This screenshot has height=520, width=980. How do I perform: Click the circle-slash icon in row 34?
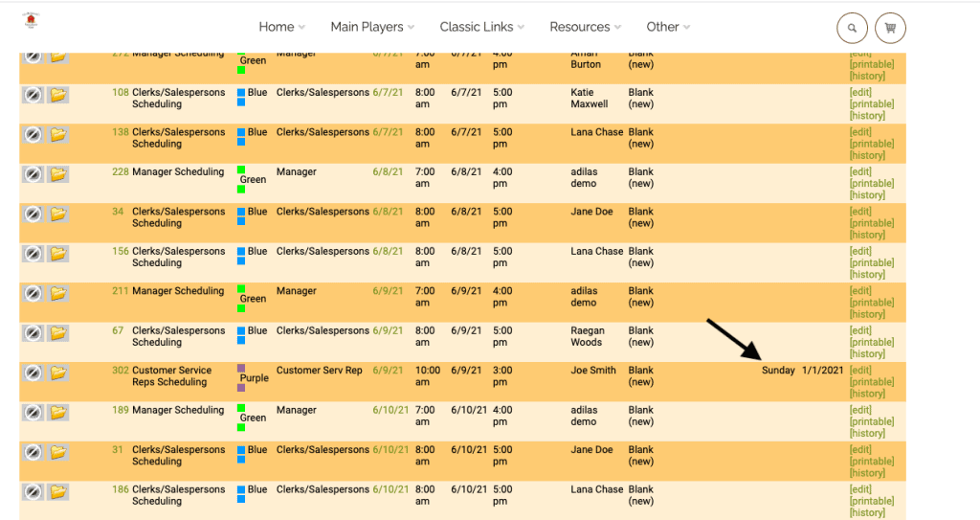[x=33, y=214]
